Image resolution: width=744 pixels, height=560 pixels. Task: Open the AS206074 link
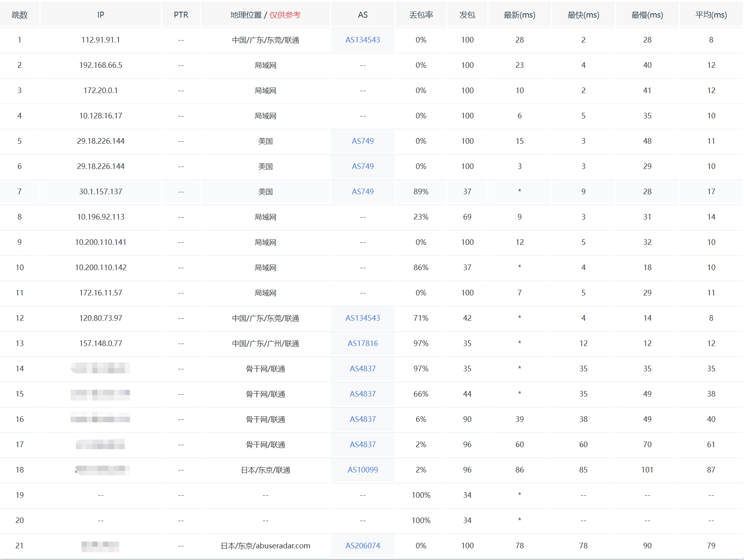tap(363, 546)
